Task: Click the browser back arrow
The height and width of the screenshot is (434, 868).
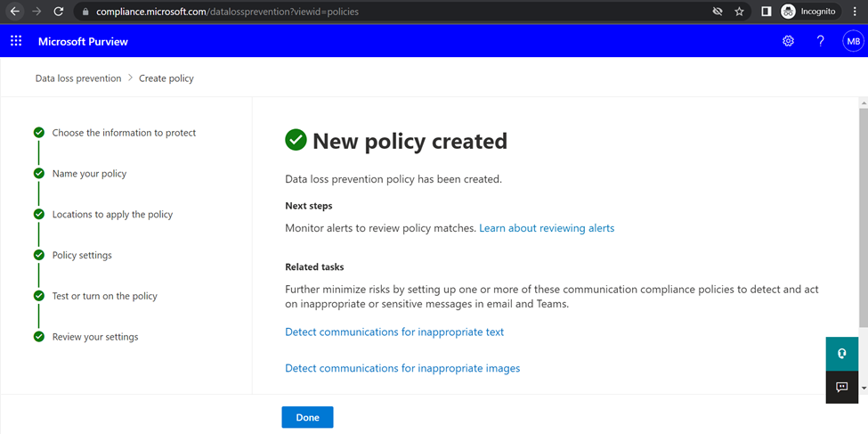Action: [15, 11]
